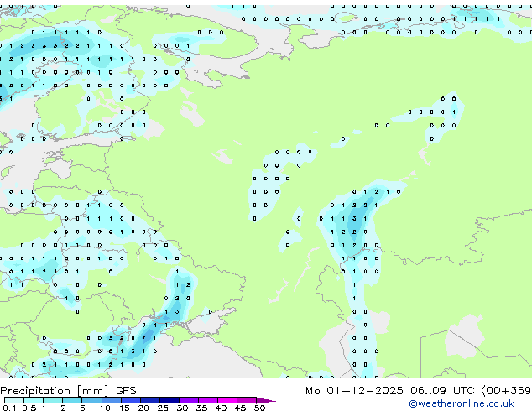
Task: Pick the legend swatch between 25 and 30
Action: click(x=170, y=400)
